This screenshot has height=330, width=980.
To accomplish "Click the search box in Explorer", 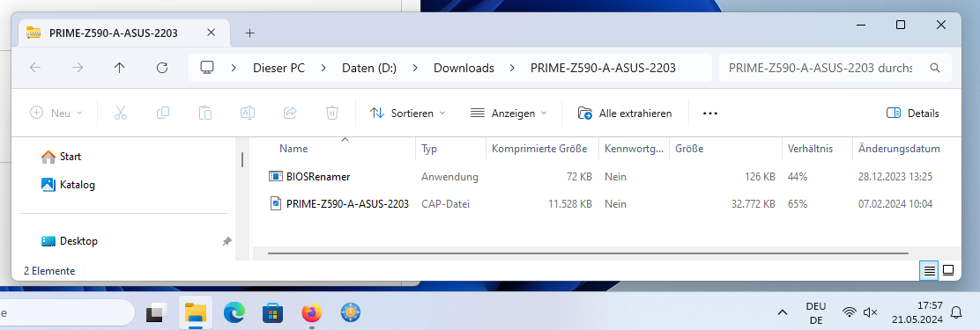I will [x=835, y=68].
